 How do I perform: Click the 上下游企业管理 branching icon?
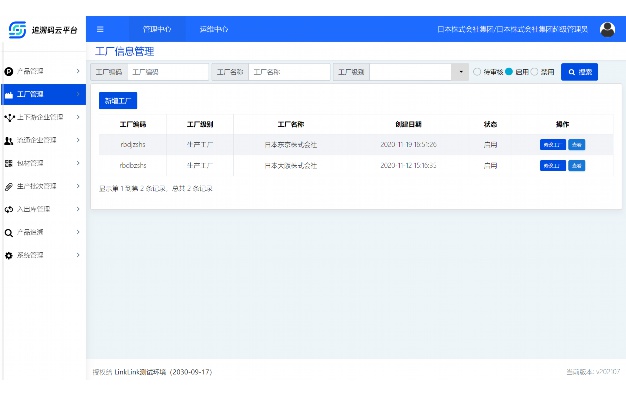point(9,117)
